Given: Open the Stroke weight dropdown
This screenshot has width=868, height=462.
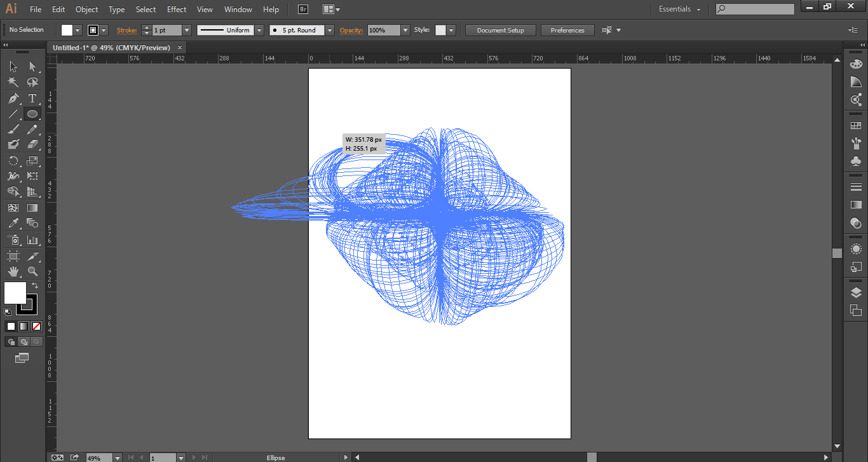Looking at the screenshot, I should 186,30.
